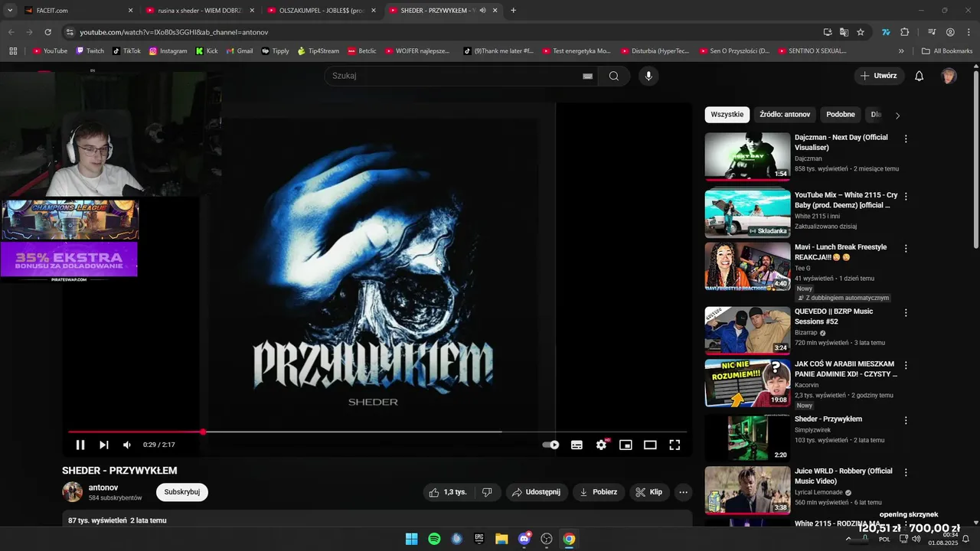980x551 pixels.
Task: Enter fullscreen video mode
Action: coord(675,445)
